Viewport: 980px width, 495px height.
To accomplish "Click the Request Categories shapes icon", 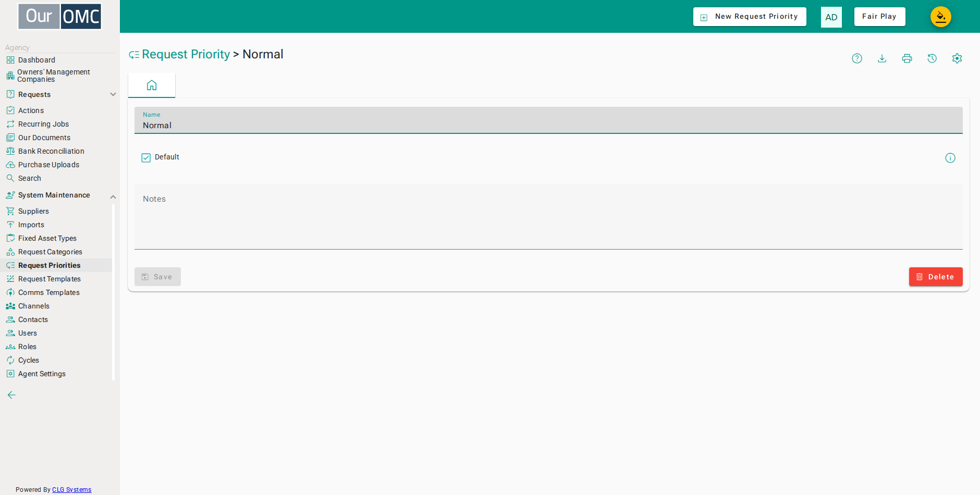I will (10, 252).
